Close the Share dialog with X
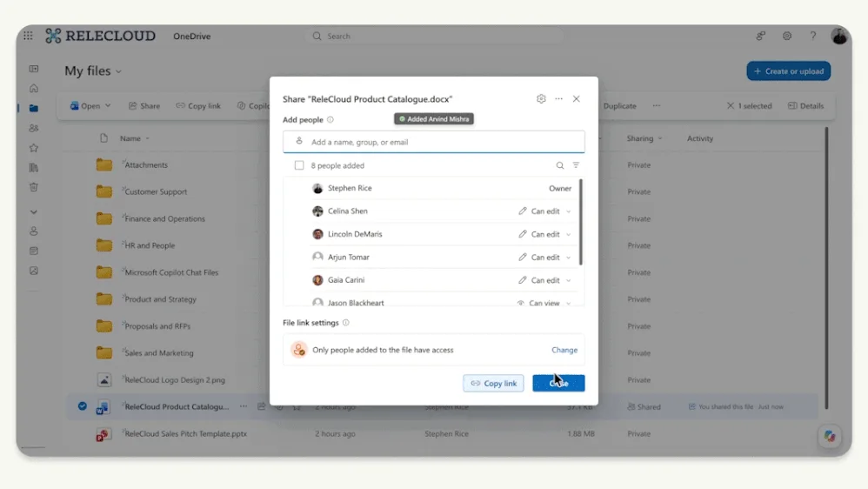This screenshot has height=489, width=868. click(577, 98)
